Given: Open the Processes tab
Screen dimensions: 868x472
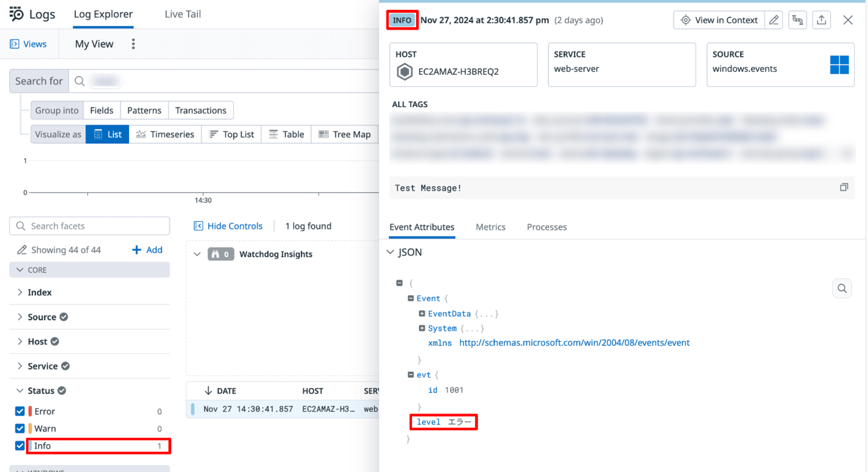Looking at the screenshot, I should [547, 227].
